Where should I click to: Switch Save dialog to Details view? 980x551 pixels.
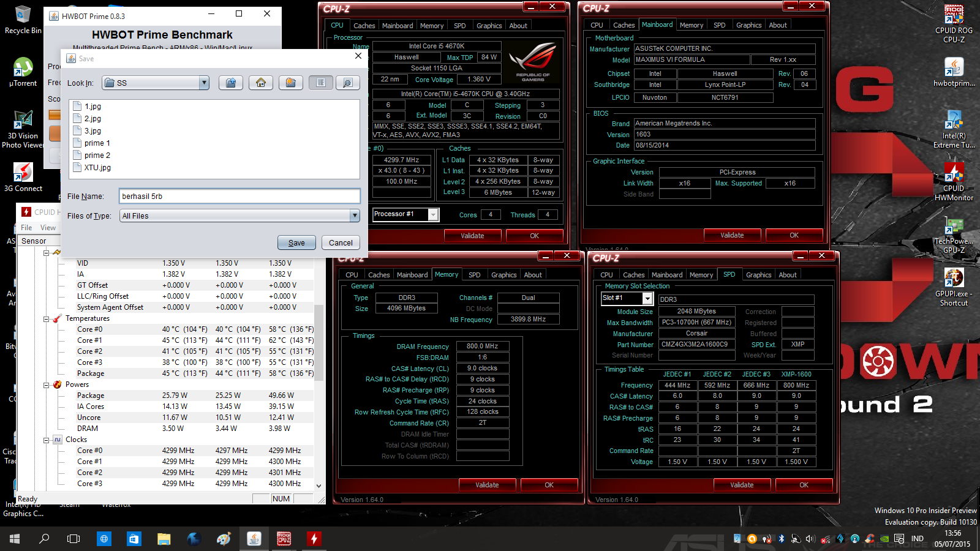347,83
